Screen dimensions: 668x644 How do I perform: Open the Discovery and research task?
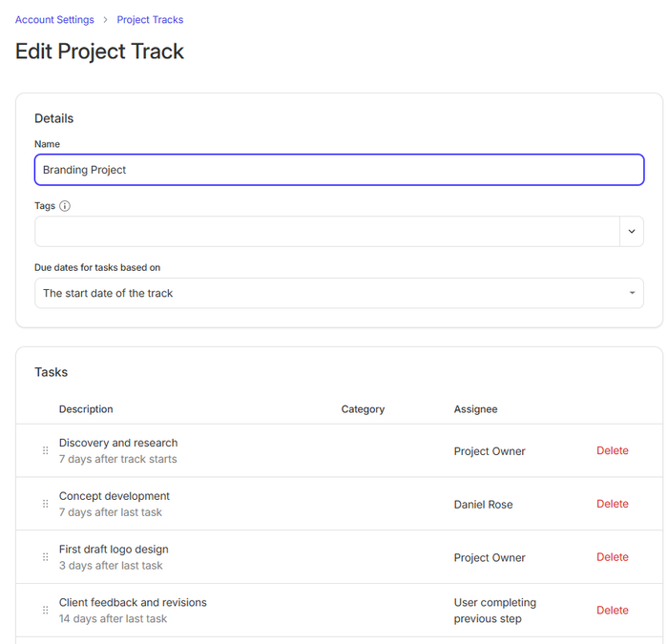coord(118,443)
